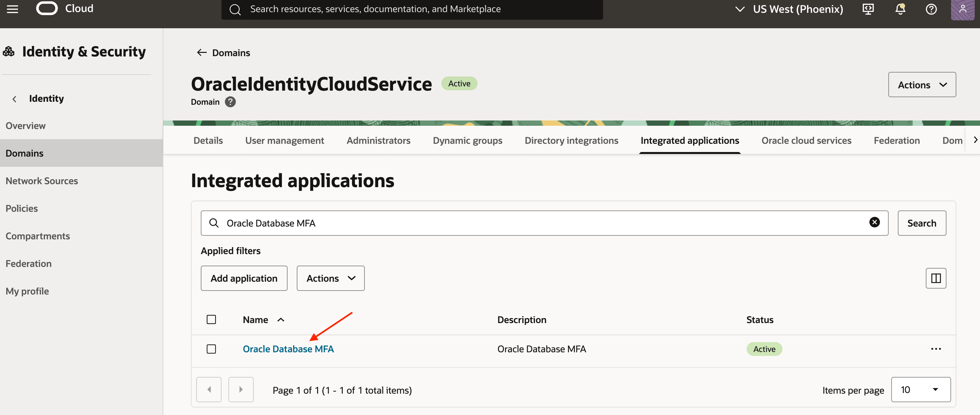Screen dimensions: 980x415
Task: Open the navigation hamburger menu
Action: coord(12,9)
